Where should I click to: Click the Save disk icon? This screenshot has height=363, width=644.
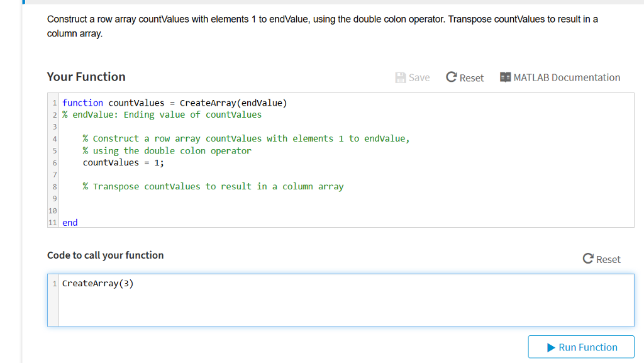(x=401, y=77)
